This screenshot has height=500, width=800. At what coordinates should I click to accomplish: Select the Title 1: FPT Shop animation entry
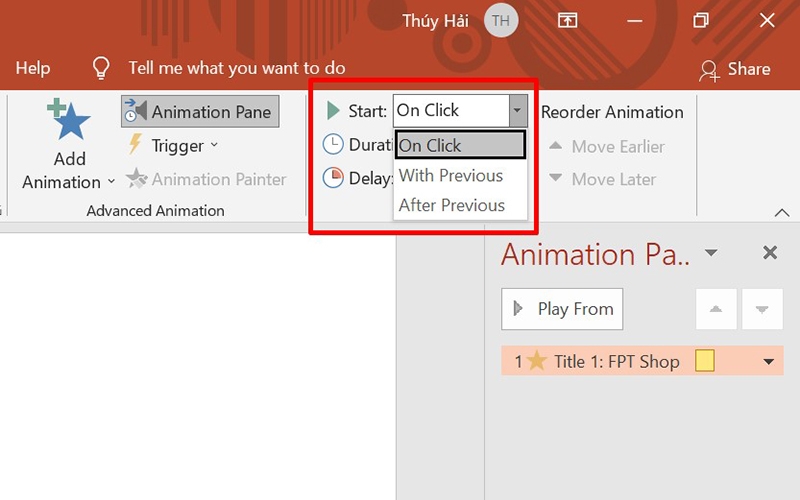[642, 361]
